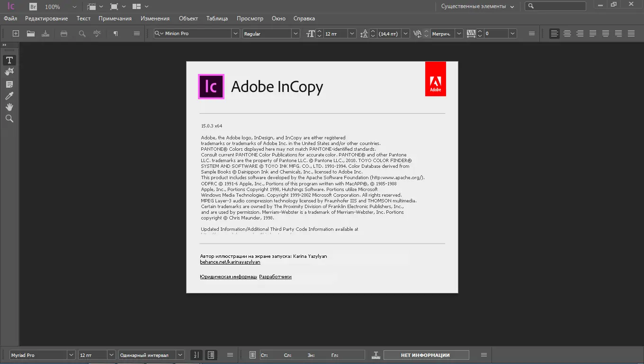644x364 pixels.
Task: Select the Zoom tool in the toolbox
Action: pyautogui.click(x=9, y=119)
